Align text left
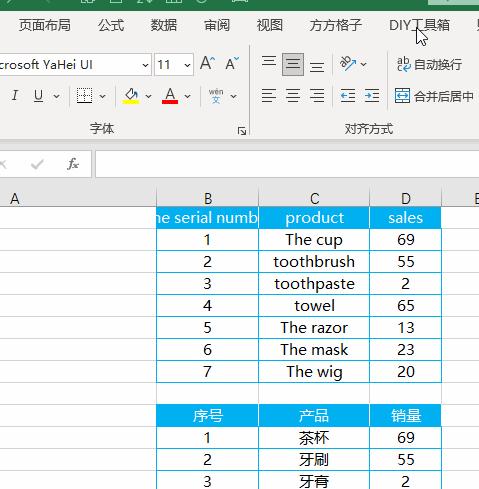 [x=269, y=96]
